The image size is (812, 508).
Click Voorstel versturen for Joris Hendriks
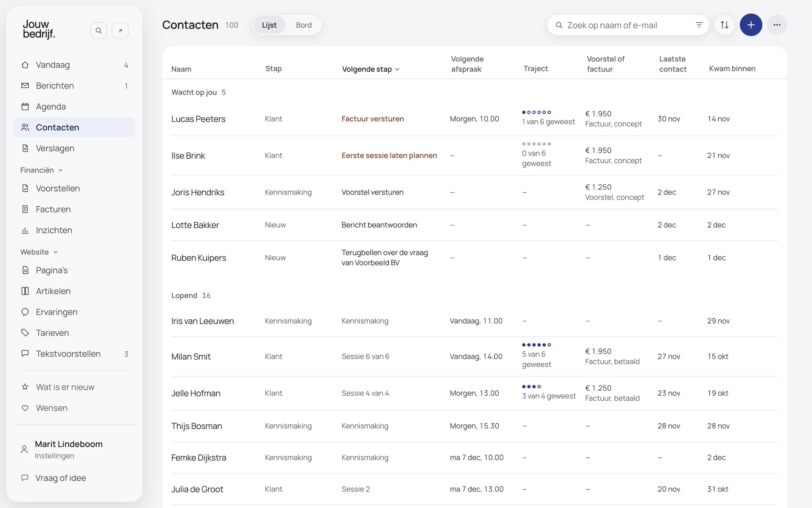372,192
